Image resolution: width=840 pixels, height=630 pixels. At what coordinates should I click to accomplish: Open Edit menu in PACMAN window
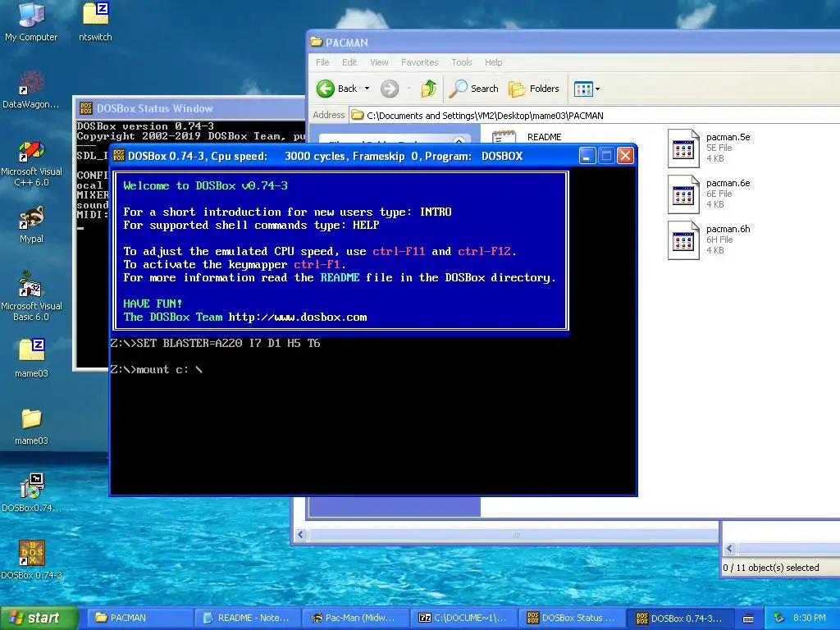(349, 62)
